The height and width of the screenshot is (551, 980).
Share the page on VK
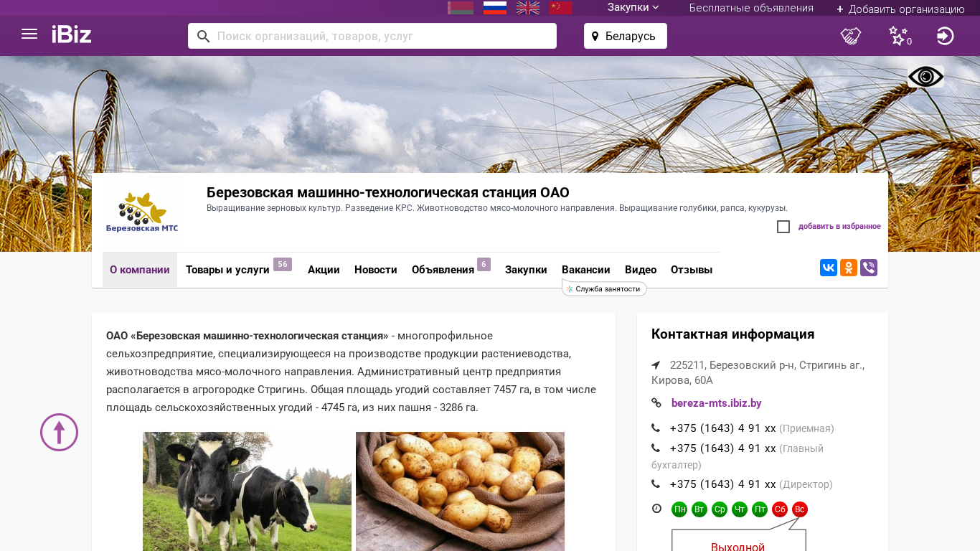pos(829,268)
